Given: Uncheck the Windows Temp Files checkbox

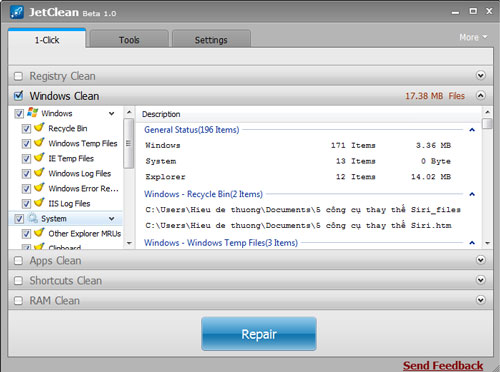Looking at the screenshot, I should (x=26, y=144).
